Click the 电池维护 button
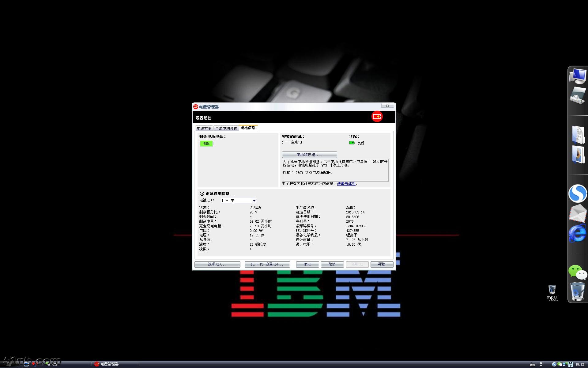 click(x=309, y=155)
